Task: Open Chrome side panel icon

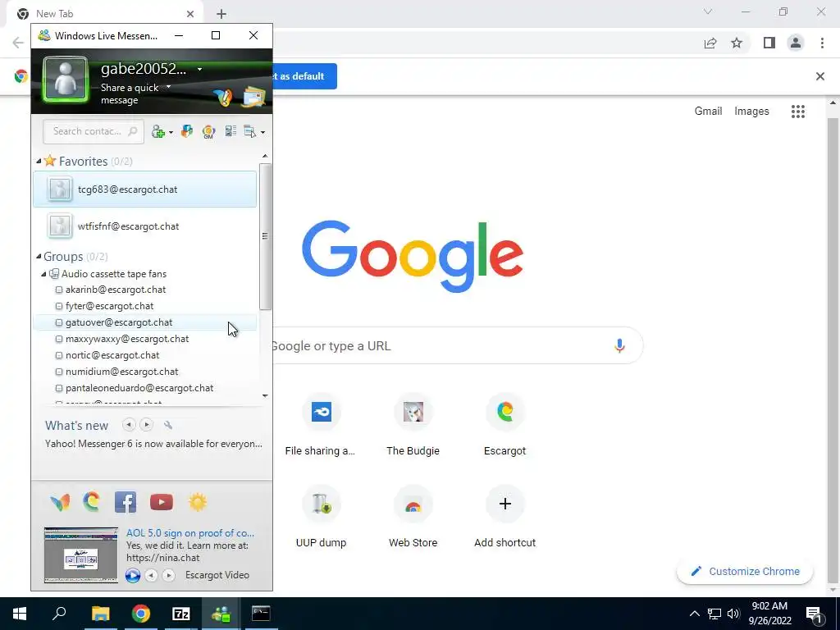Action: point(769,43)
